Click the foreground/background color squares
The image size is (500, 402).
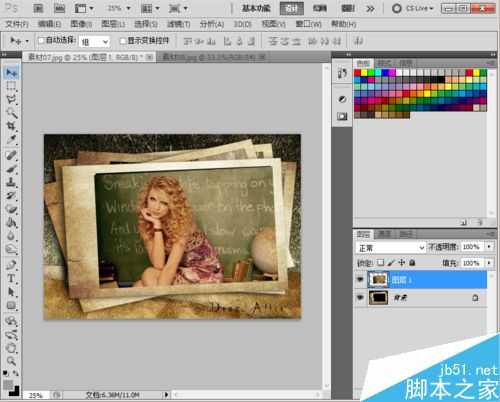click(x=11, y=388)
